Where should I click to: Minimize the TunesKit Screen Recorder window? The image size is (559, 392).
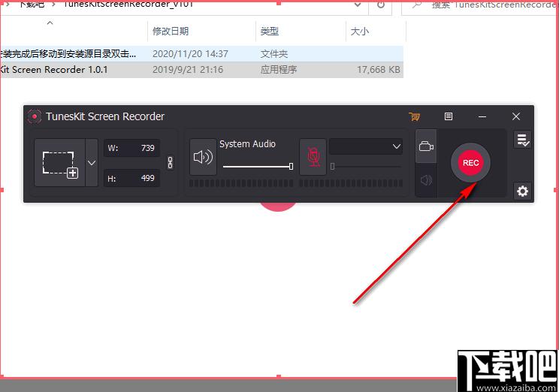482,116
